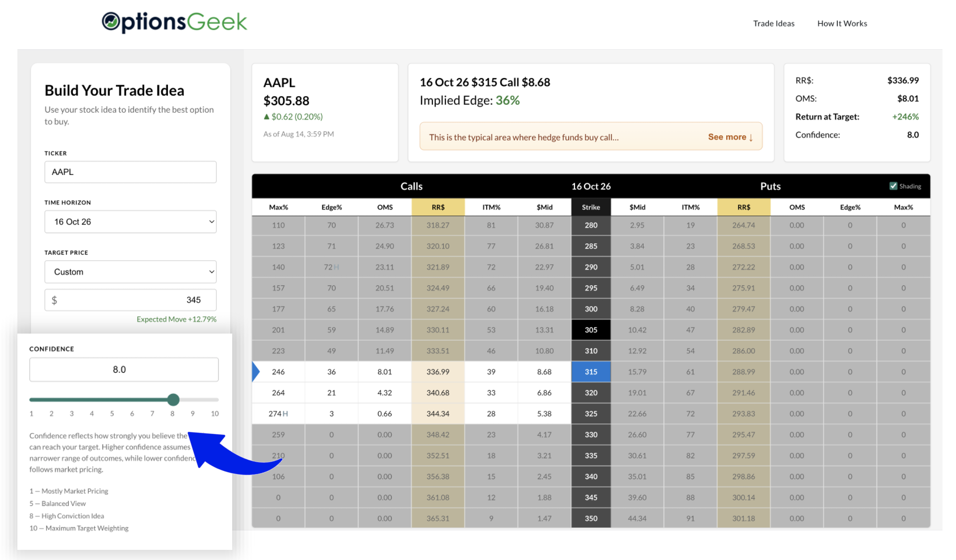
Task: Click the 340.68 call RR$ cell
Action: click(x=438, y=392)
